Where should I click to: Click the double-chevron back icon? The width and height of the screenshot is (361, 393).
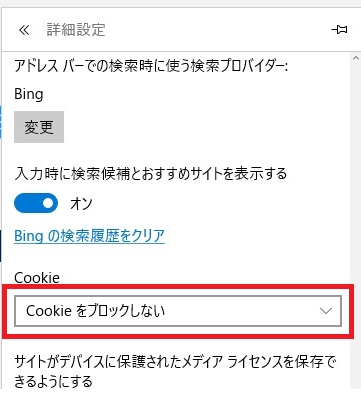pyautogui.click(x=24, y=30)
